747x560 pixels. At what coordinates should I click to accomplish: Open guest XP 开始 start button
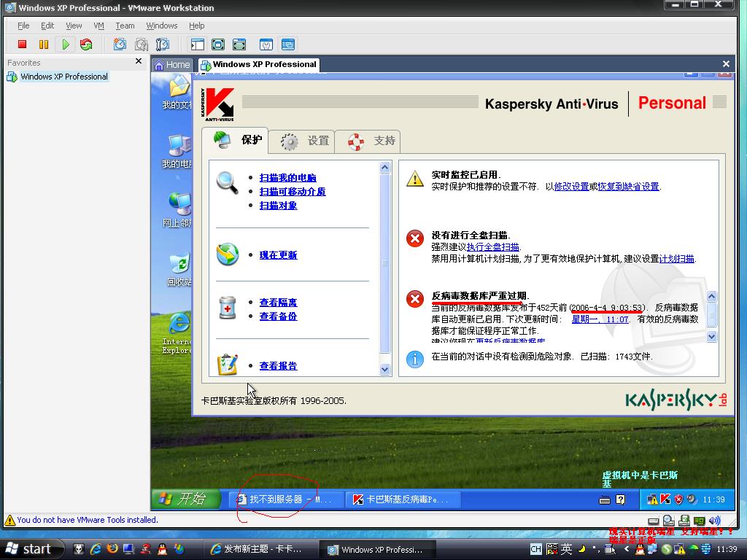[186, 499]
